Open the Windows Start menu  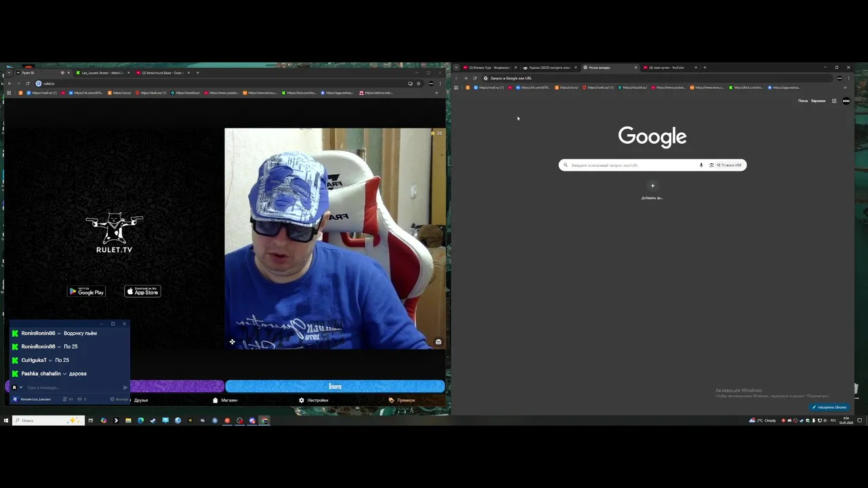tap(5, 420)
